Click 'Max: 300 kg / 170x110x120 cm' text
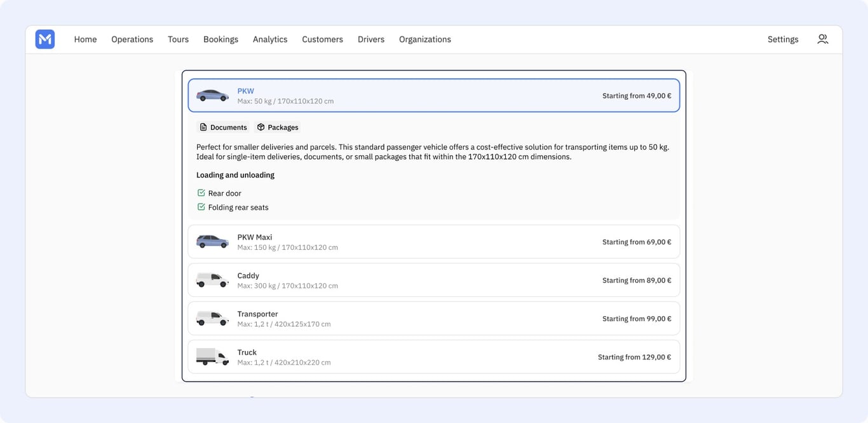The image size is (868, 423). [x=287, y=286]
